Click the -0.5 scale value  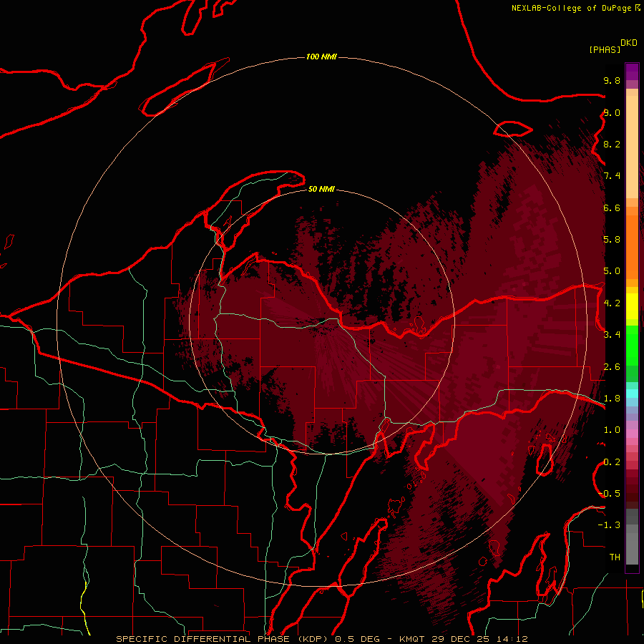pos(609,493)
